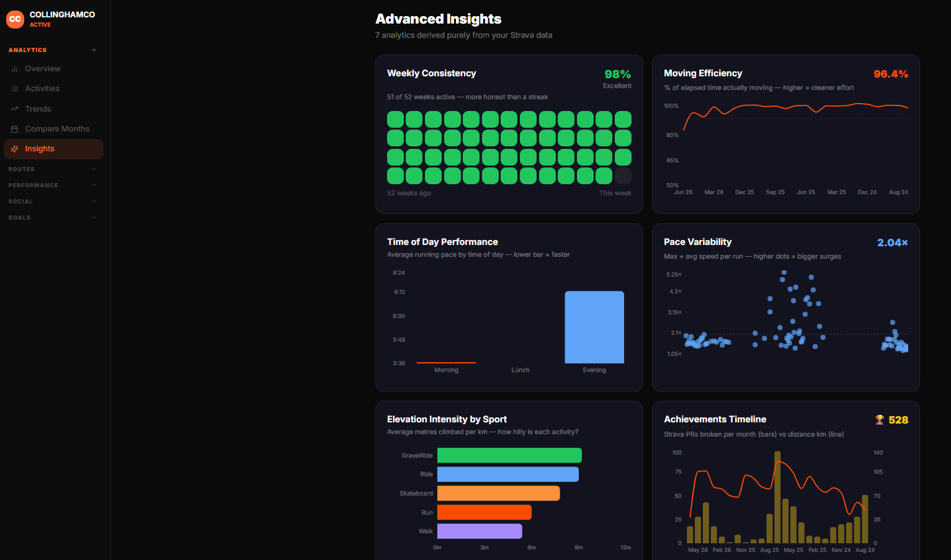The height and width of the screenshot is (560, 951).
Task: Click the Overview bar chart icon
Action: [x=14, y=69]
